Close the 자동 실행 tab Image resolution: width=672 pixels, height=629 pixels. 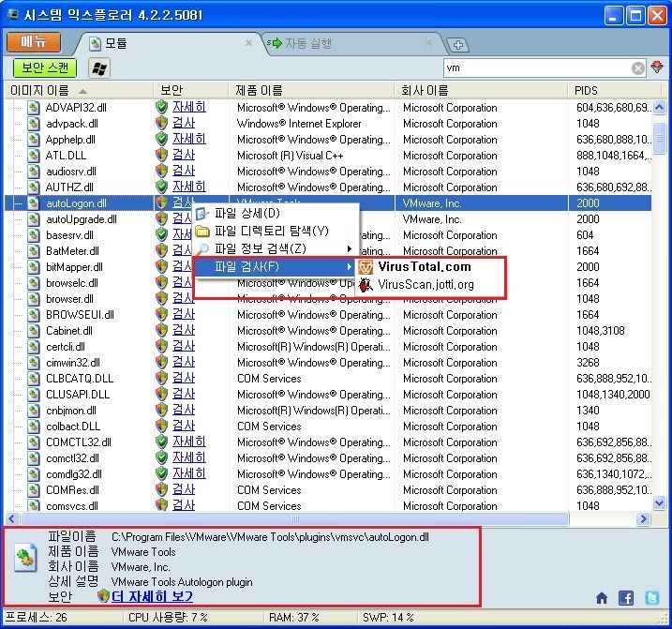tap(428, 43)
